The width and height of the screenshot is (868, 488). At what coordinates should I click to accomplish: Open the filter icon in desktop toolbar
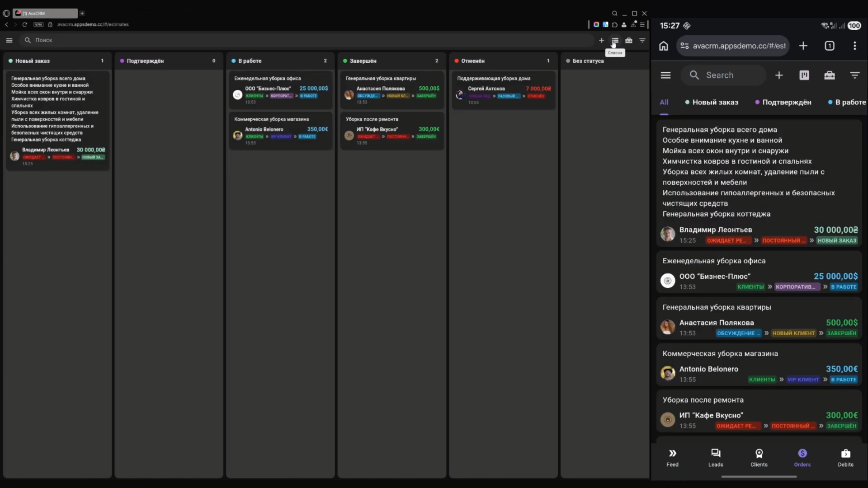click(642, 40)
